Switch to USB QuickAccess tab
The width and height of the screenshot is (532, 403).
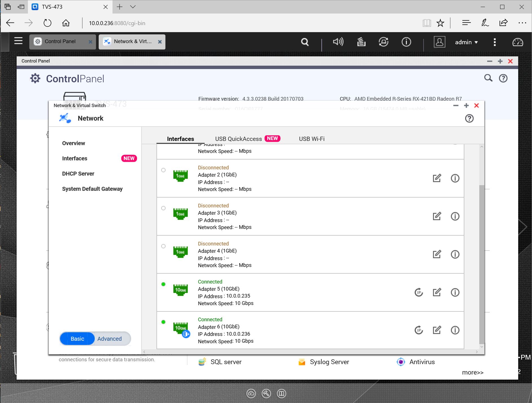[x=239, y=139]
